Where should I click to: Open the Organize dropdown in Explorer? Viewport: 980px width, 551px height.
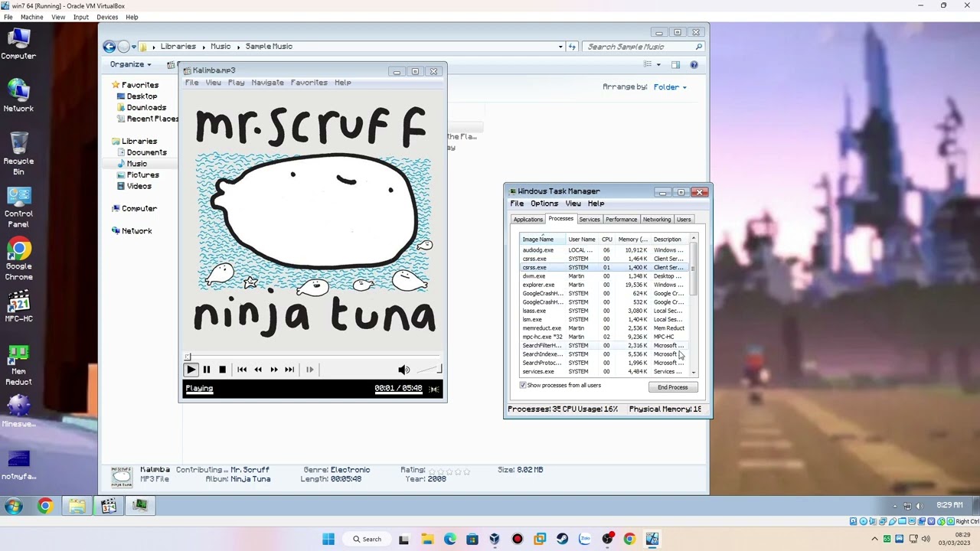[x=130, y=64]
